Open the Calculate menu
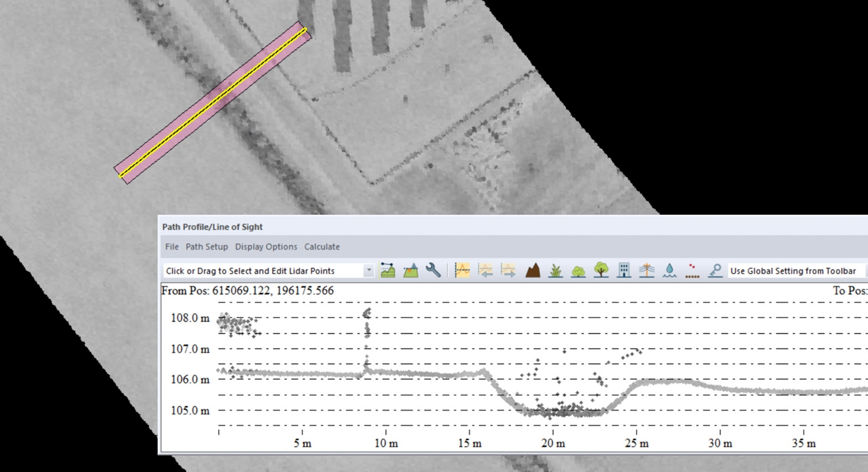Image resolution: width=868 pixels, height=472 pixels. [322, 247]
